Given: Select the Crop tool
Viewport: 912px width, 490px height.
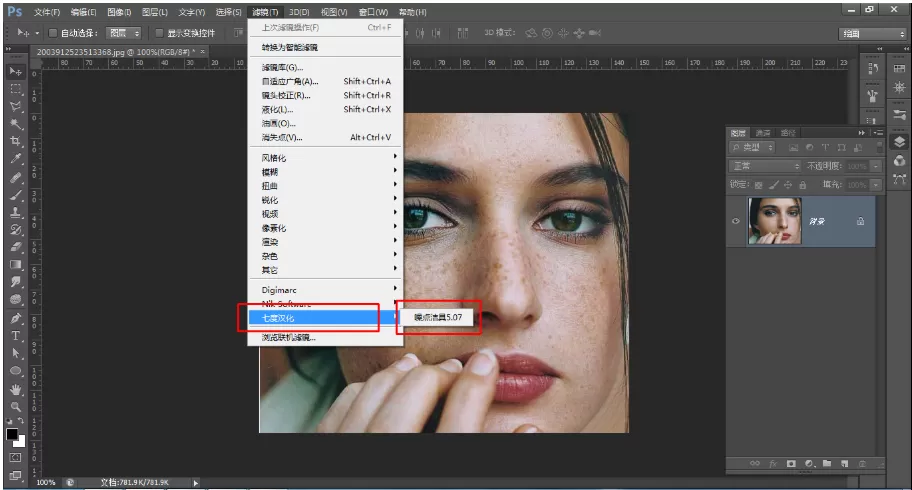Looking at the screenshot, I should [x=16, y=141].
